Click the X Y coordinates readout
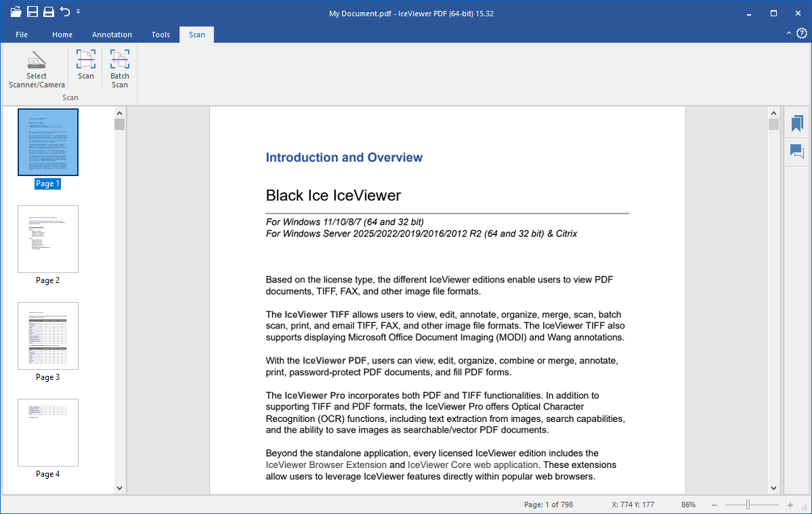812x514 pixels. tap(633, 505)
